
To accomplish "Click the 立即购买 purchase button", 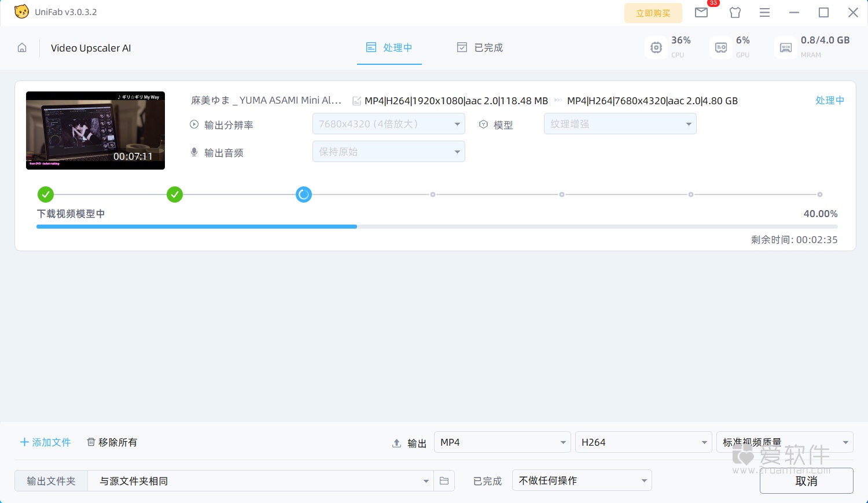I will pos(653,12).
